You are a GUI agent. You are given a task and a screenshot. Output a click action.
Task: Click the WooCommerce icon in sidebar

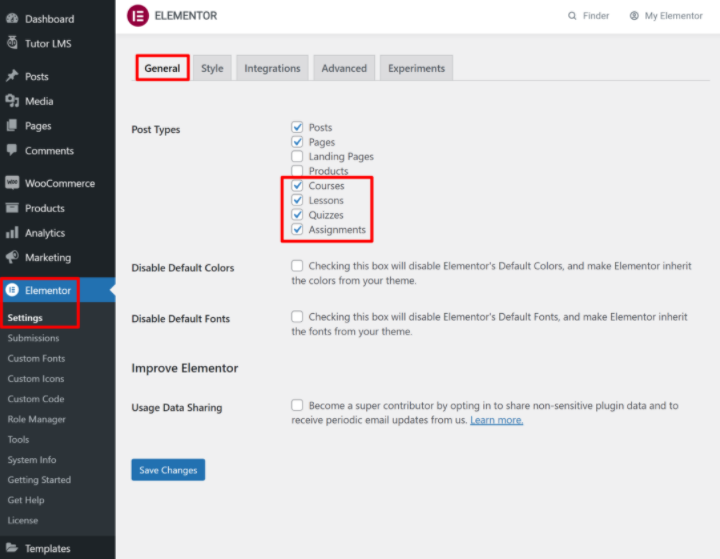12,183
